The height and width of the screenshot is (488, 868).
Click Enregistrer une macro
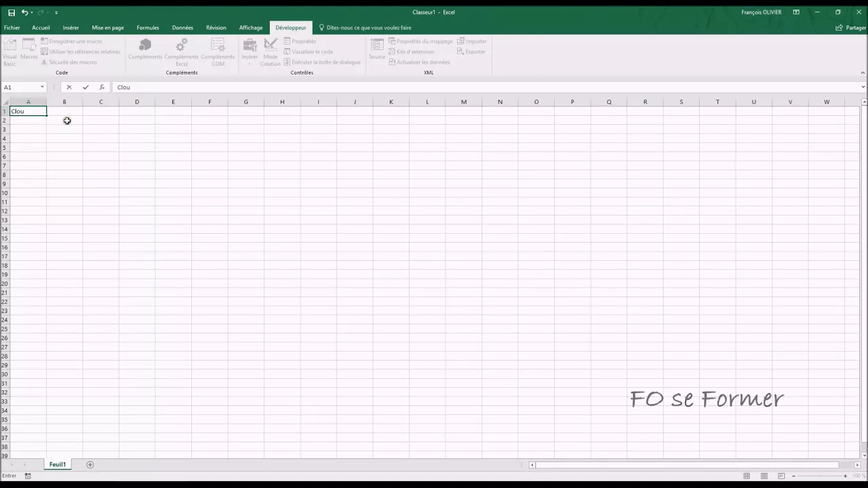click(71, 41)
